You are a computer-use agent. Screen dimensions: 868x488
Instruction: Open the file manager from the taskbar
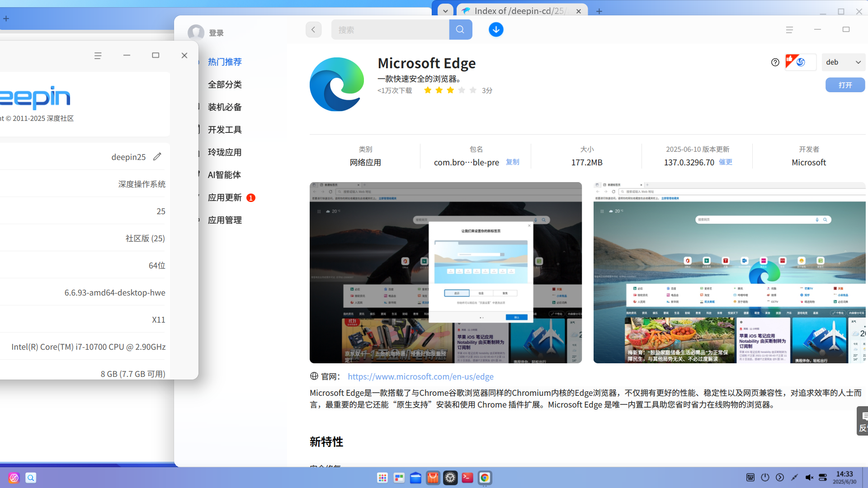tap(415, 478)
